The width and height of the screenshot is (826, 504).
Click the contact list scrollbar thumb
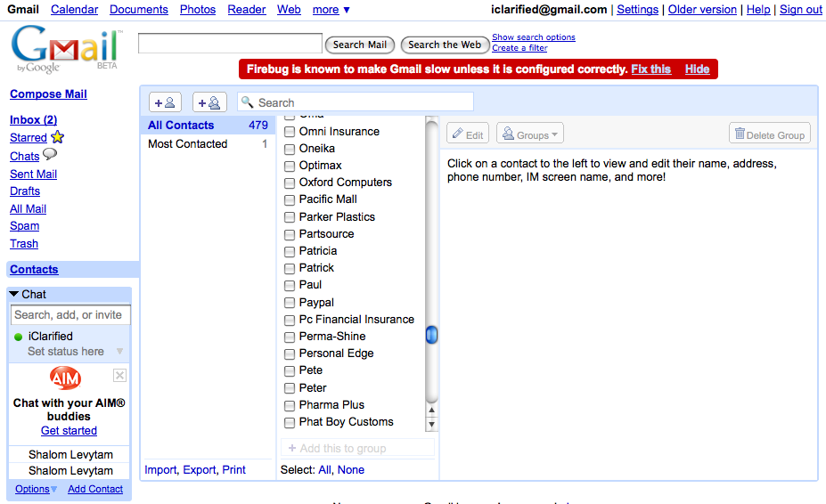click(432, 335)
